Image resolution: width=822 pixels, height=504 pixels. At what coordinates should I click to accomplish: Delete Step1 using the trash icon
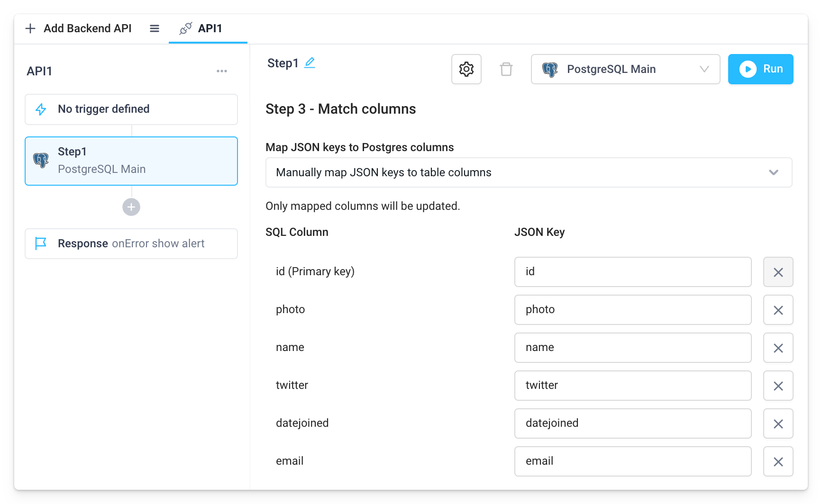[x=506, y=69]
